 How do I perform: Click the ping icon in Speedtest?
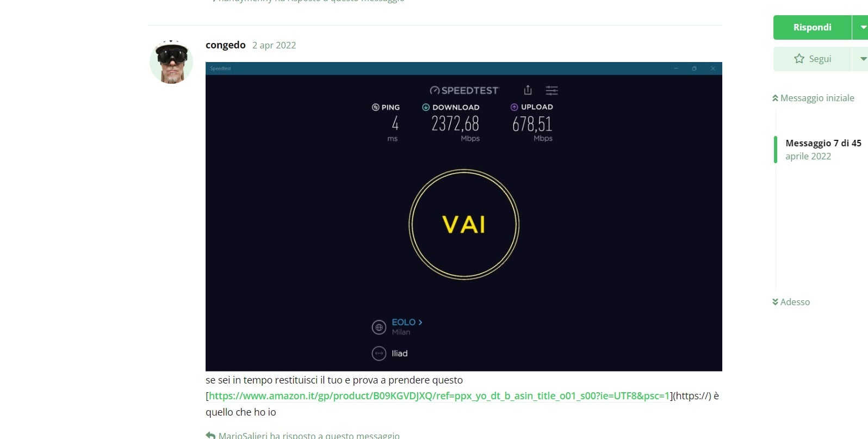(x=375, y=107)
